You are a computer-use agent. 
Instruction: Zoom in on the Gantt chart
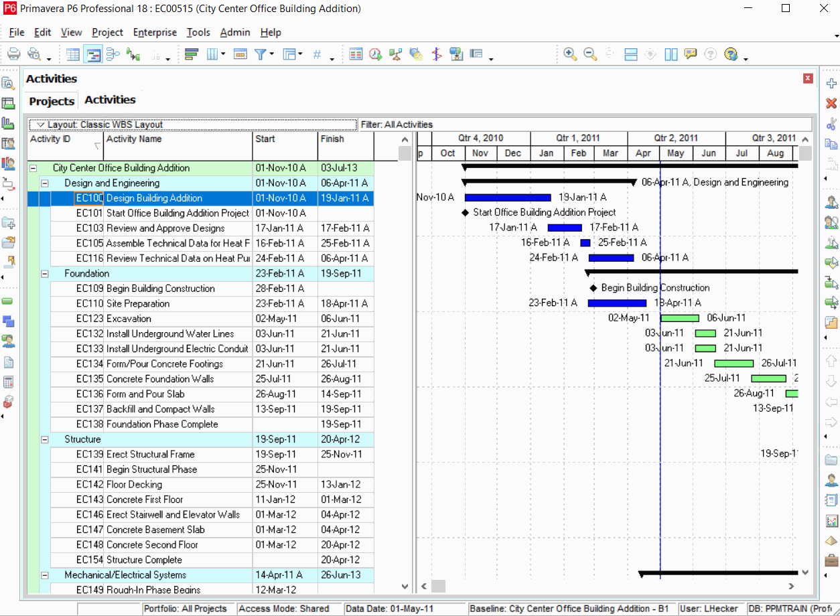point(570,54)
